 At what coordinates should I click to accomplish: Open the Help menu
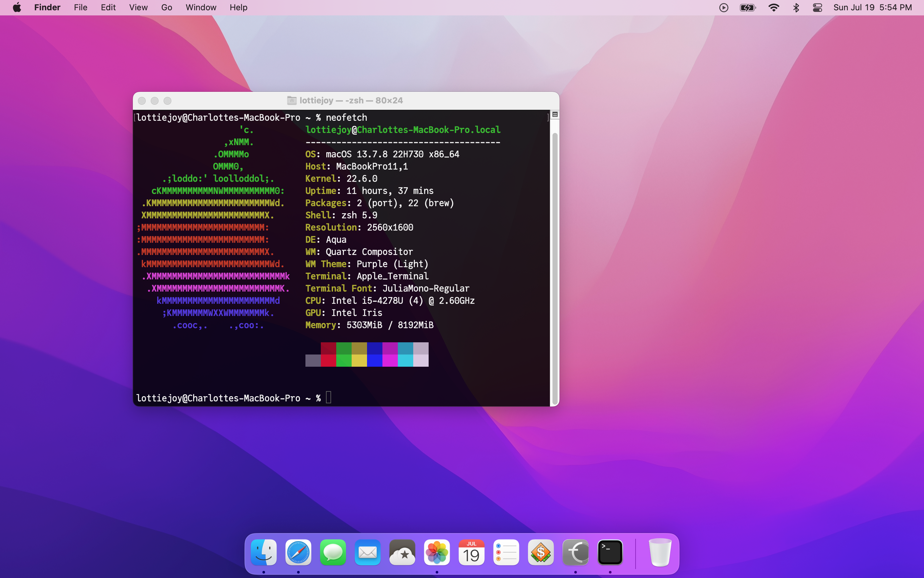point(239,7)
